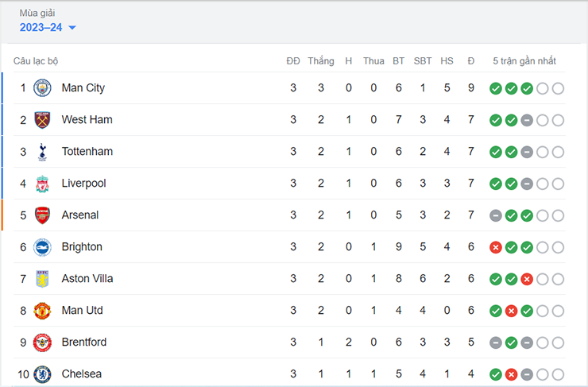Click the Liverpool club crest
This screenshot has width=588, height=387.
pos(42,184)
